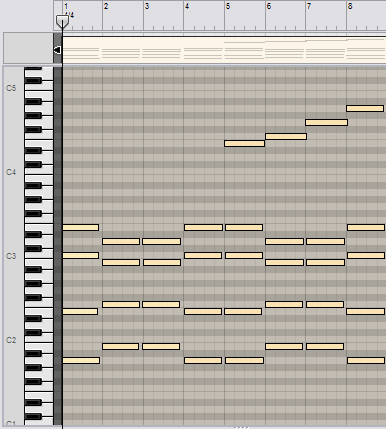
Task: Click bar 8 on the timeline ruler
Action: 350,6
